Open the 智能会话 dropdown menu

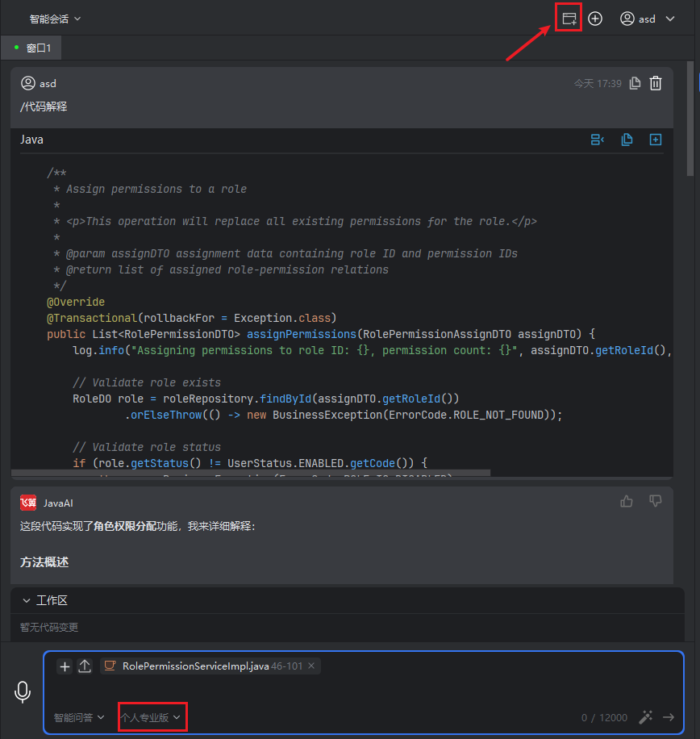pyautogui.click(x=55, y=19)
